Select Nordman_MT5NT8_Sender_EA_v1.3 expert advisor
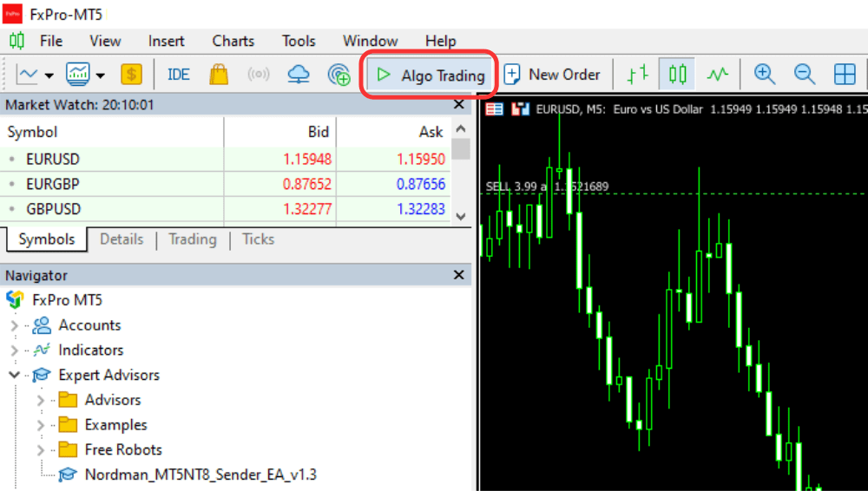The image size is (868, 491). pyautogui.click(x=201, y=475)
